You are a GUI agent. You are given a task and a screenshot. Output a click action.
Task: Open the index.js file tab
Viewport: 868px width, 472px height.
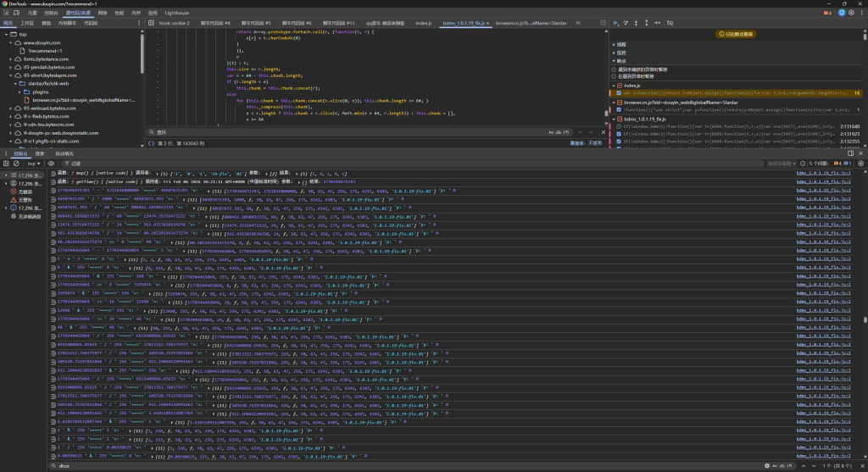pos(423,23)
